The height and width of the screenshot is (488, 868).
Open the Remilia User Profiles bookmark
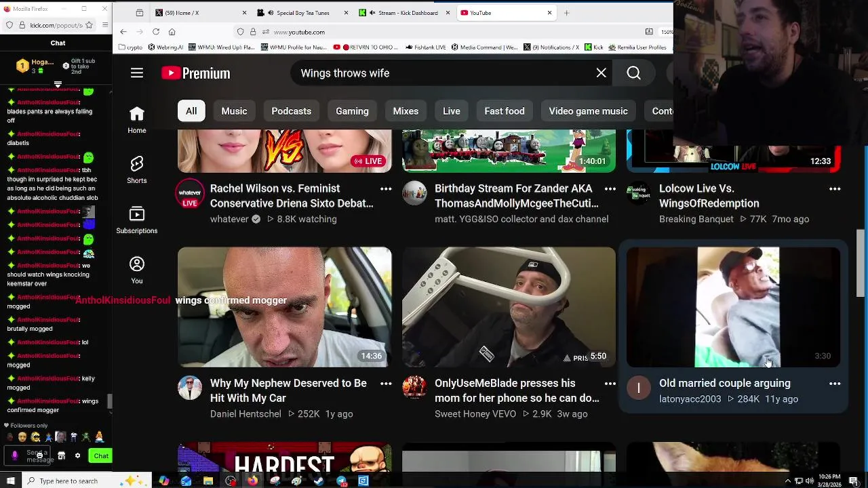click(637, 47)
